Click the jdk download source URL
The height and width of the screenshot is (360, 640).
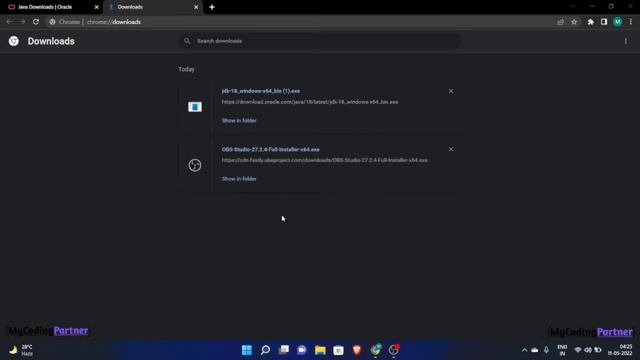(310, 102)
